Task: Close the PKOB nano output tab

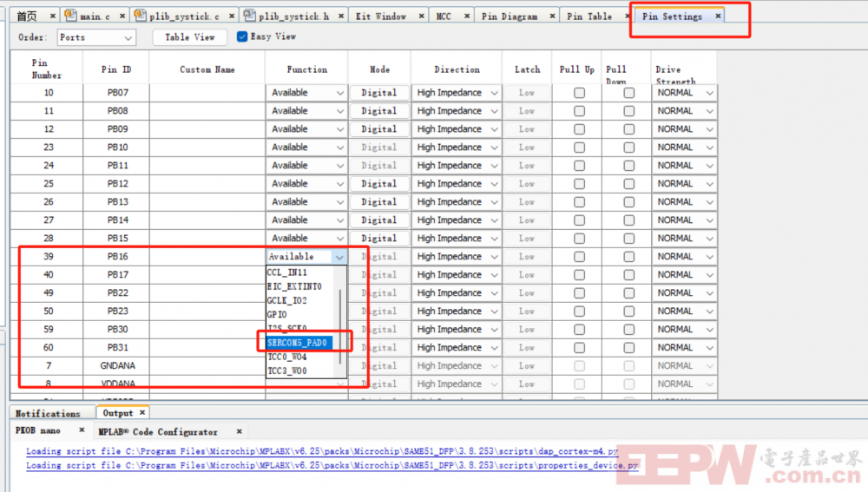Action: pyautogui.click(x=82, y=430)
